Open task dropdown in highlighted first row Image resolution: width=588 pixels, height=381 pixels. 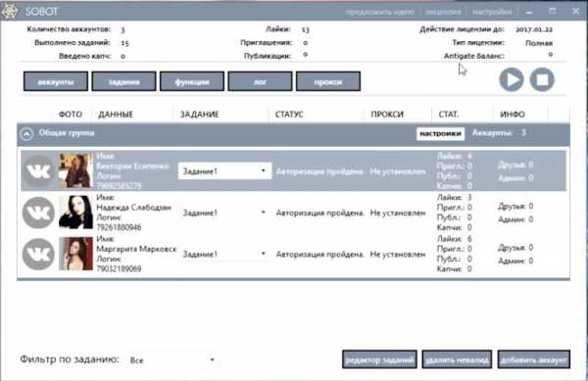pos(224,171)
